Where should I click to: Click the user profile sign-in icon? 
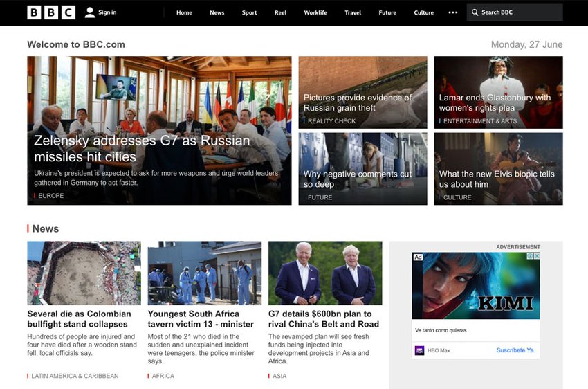click(x=90, y=12)
